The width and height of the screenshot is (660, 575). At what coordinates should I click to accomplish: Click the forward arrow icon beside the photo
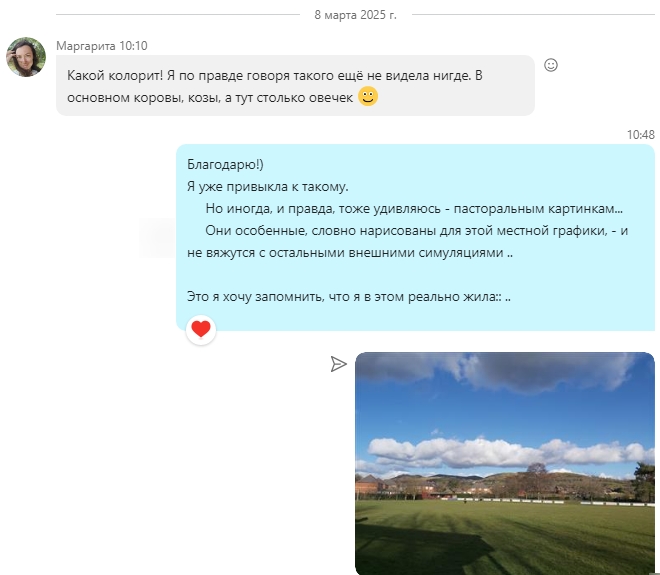[x=338, y=364]
